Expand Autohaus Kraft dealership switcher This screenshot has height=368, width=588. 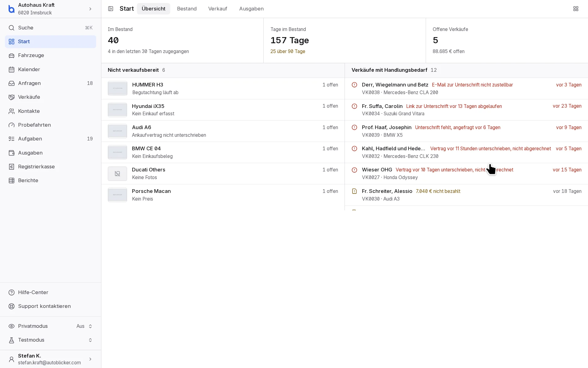51,9
